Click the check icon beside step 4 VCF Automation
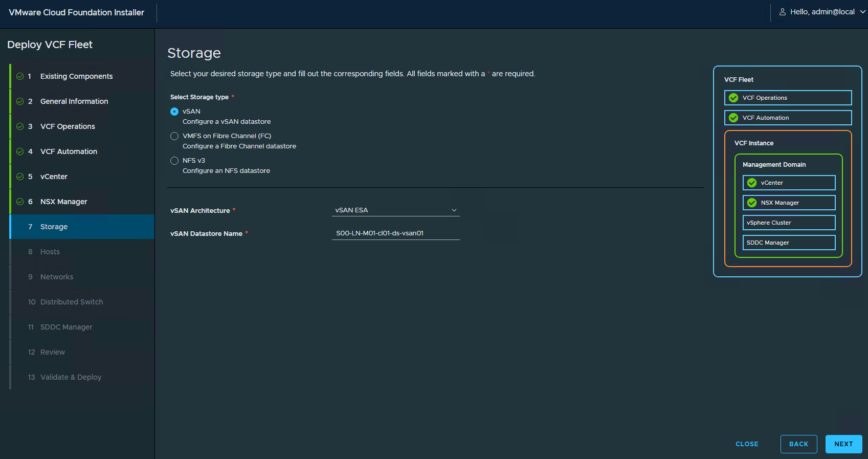The height and width of the screenshot is (459, 868). (x=20, y=151)
